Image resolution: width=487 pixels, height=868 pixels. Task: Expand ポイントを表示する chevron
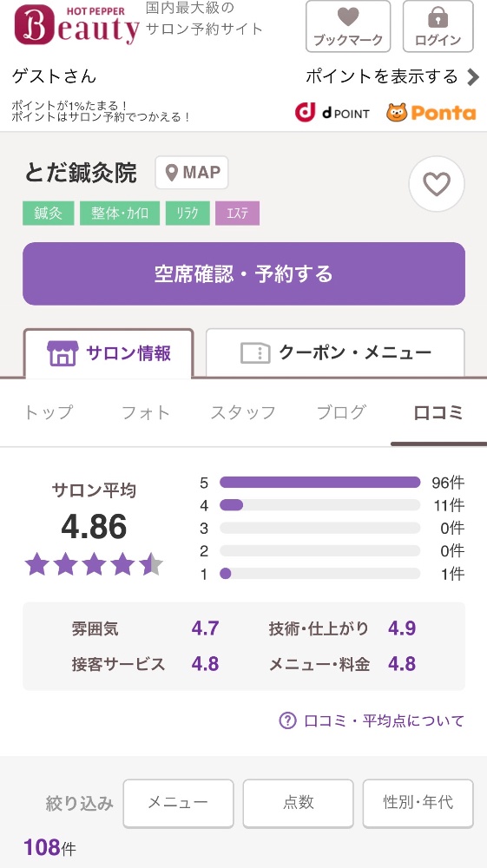472,77
